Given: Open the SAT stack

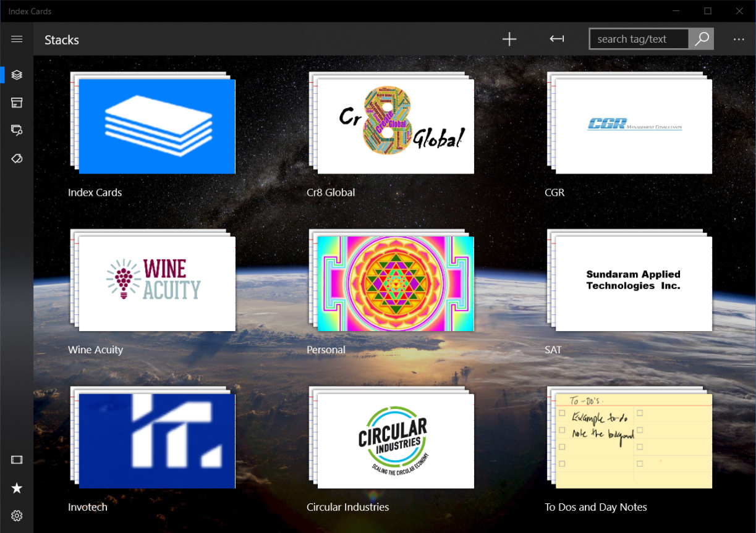Looking at the screenshot, I should (632, 283).
